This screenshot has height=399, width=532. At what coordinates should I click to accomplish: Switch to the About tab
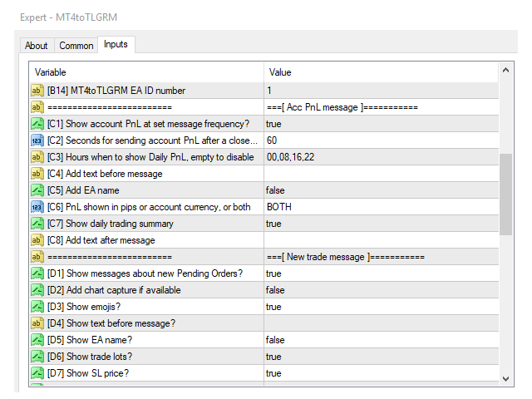[x=37, y=46]
